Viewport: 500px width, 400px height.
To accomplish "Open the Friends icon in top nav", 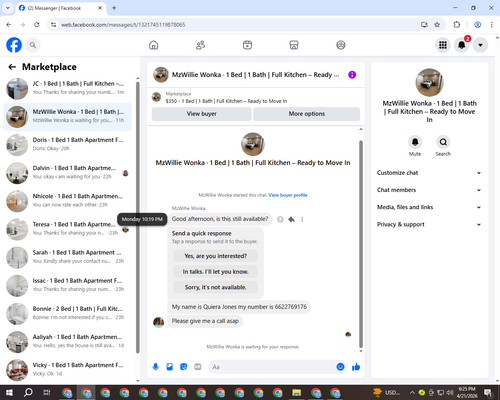I will [x=200, y=45].
